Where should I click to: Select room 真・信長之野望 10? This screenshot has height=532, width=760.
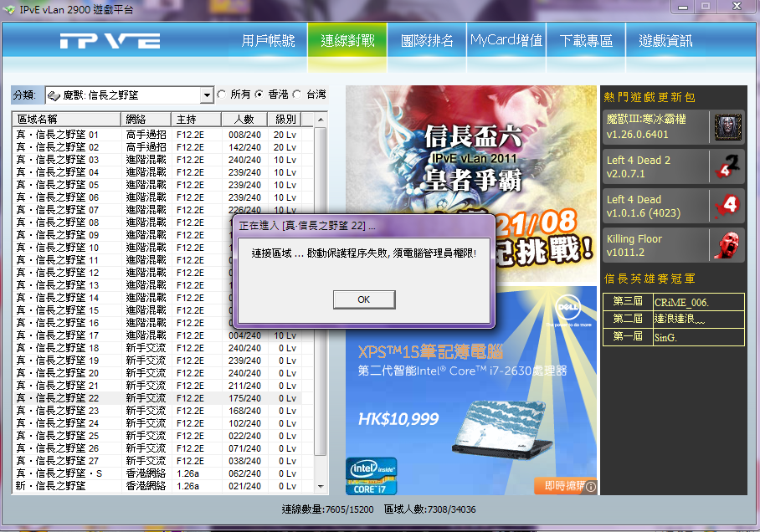pyautogui.click(x=122, y=248)
